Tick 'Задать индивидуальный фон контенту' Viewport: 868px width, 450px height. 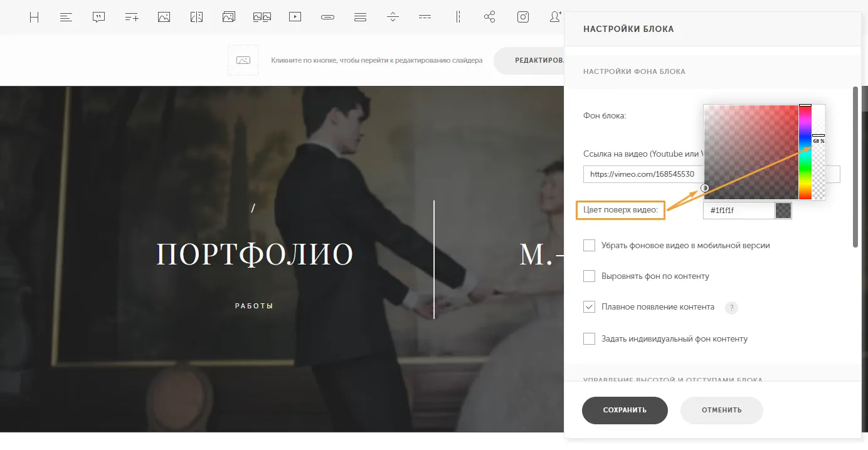pyautogui.click(x=589, y=338)
